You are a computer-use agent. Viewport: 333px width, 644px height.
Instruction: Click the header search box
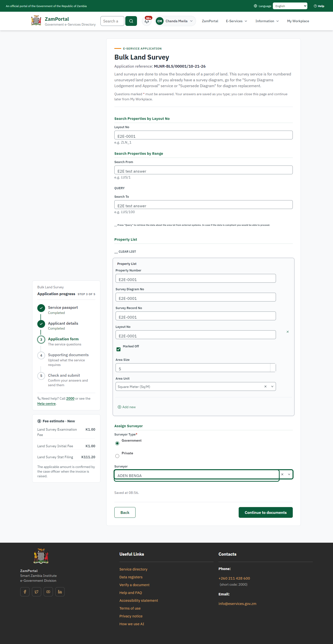(x=112, y=21)
